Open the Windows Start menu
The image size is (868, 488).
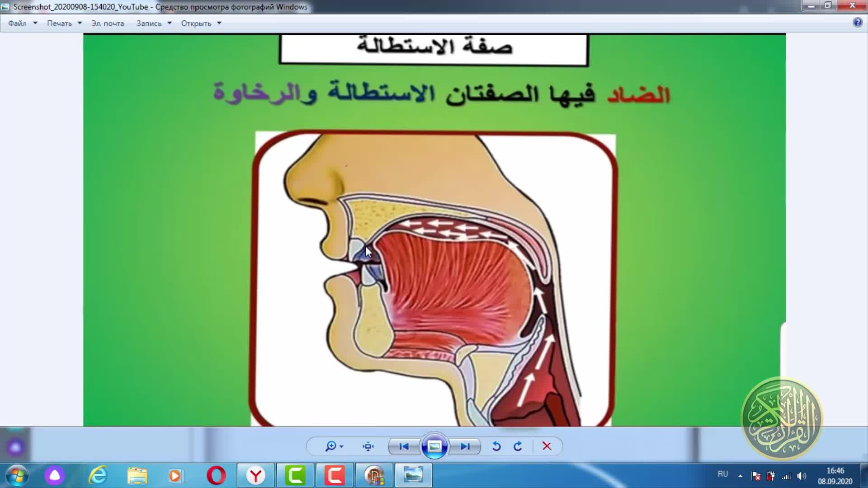pos(17,476)
